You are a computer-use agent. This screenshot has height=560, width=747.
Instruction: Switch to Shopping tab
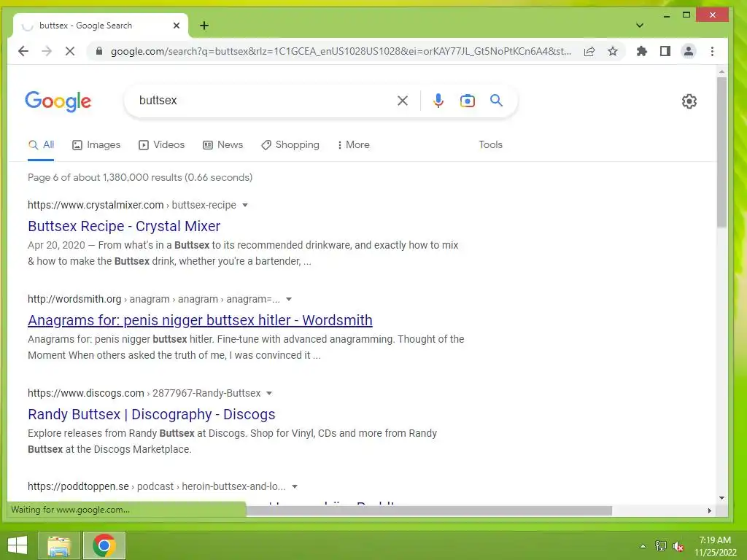(x=290, y=145)
